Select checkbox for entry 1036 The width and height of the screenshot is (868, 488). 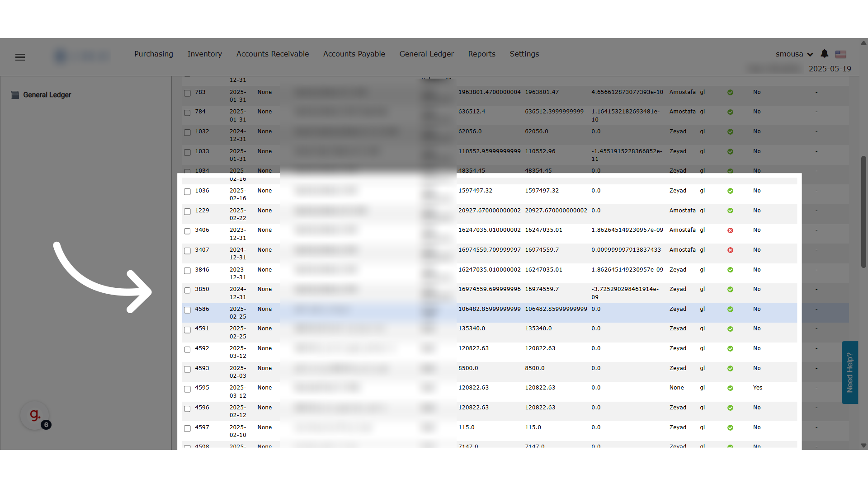187,192
